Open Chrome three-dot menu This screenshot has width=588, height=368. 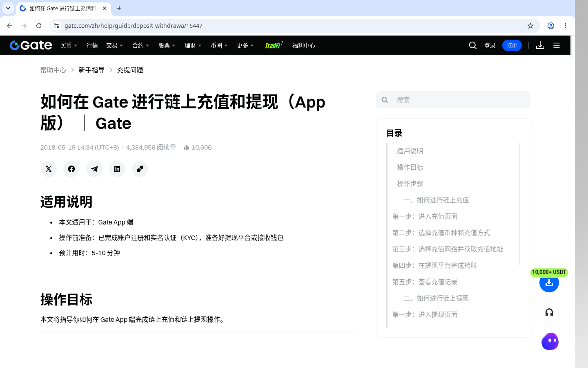pyautogui.click(x=566, y=26)
